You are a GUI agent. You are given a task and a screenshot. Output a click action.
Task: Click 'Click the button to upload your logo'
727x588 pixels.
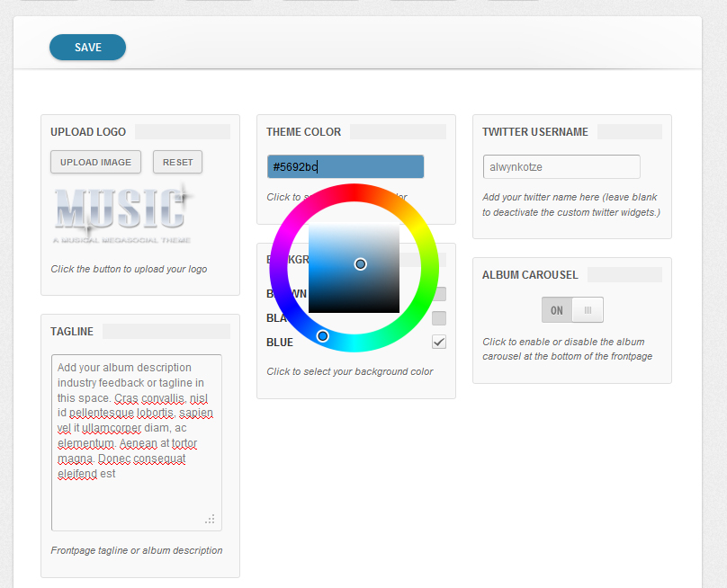tap(129, 269)
